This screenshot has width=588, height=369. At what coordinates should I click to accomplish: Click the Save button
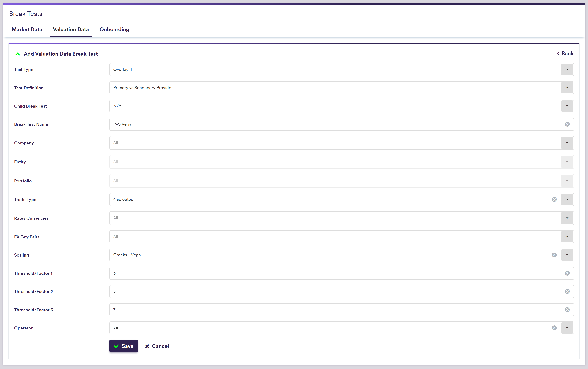(124, 346)
